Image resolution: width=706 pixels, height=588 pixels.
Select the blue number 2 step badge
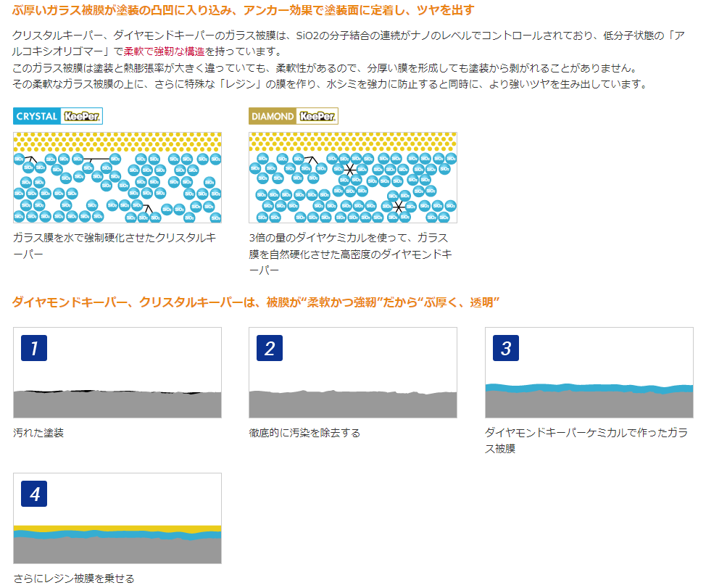coord(270,349)
